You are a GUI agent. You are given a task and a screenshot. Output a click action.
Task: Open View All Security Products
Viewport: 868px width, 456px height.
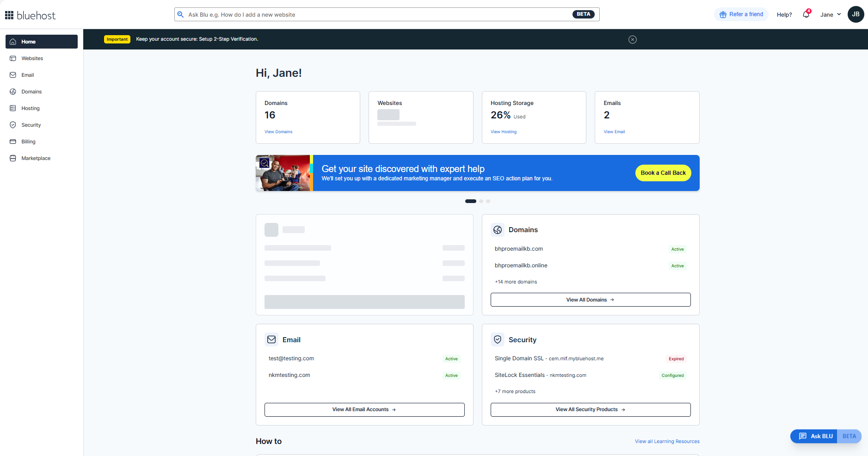[590, 409]
